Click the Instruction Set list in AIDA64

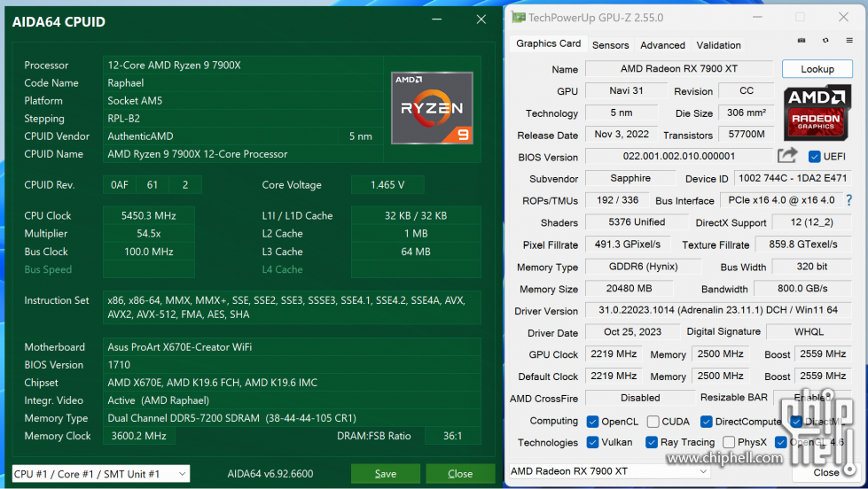click(292, 307)
